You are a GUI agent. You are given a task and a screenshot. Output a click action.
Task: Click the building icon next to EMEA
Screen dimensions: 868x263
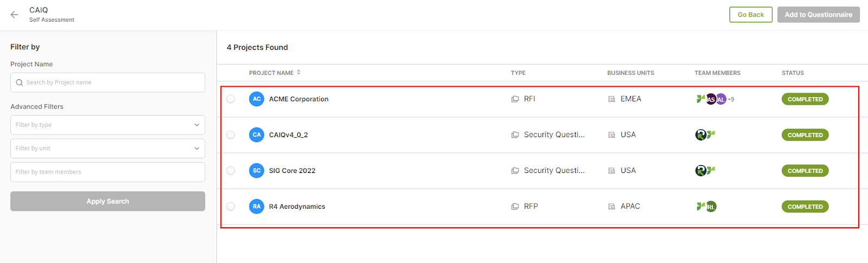(x=611, y=99)
